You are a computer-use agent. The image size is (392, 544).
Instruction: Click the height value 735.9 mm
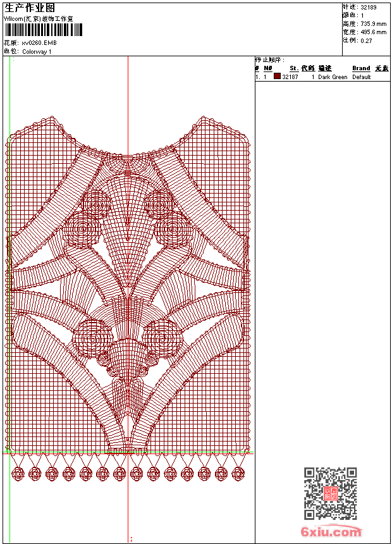(373, 23)
